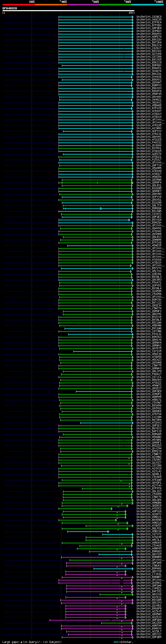
Task: Open hit UniRef100_Q0PN10
Action: [x=149, y=31]
